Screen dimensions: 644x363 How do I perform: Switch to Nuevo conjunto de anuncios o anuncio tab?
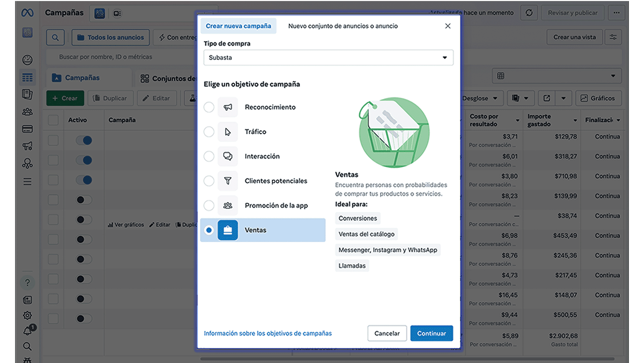click(343, 26)
